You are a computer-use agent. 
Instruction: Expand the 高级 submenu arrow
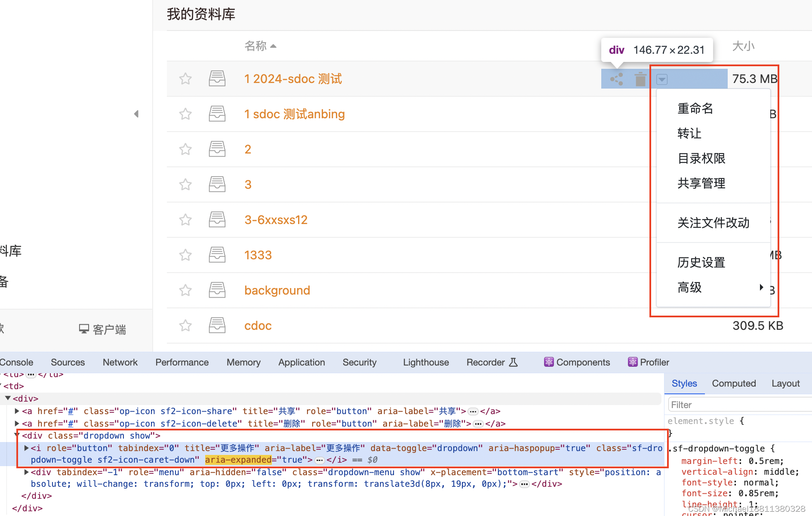pyautogui.click(x=761, y=287)
